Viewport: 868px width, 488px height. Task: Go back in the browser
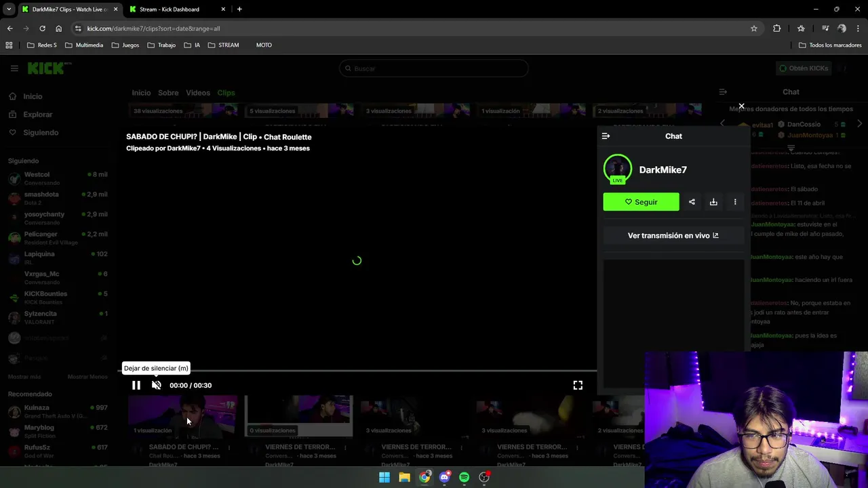[9, 28]
